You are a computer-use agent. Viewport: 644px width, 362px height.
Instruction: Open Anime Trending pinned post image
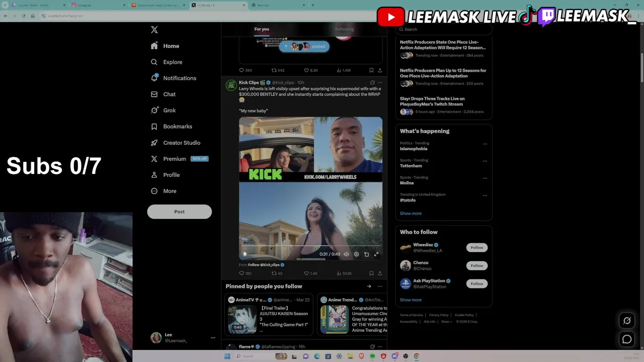click(334, 319)
